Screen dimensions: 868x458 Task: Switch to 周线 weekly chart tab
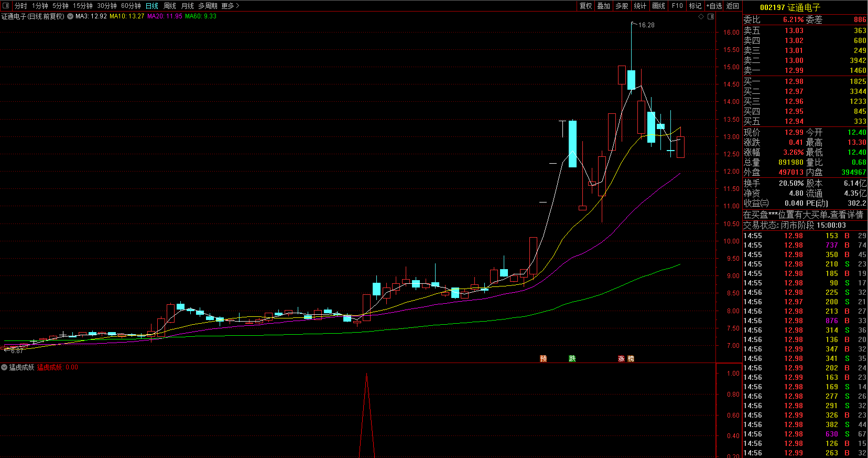pyautogui.click(x=170, y=6)
